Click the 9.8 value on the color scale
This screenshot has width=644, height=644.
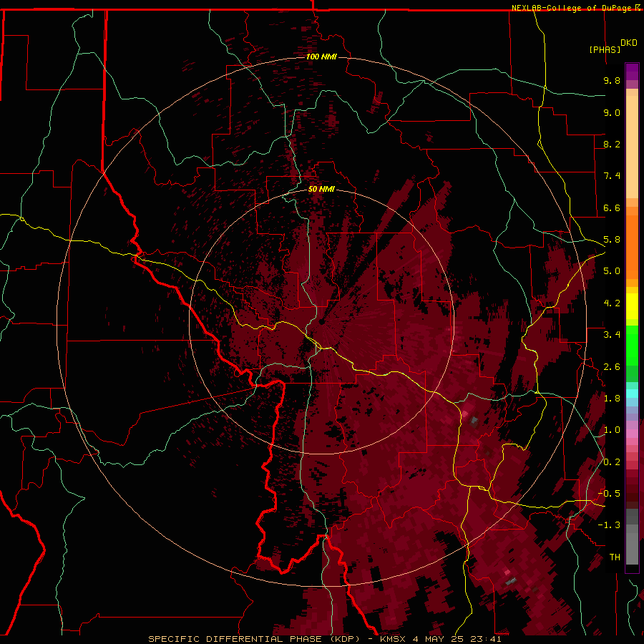tap(612, 80)
